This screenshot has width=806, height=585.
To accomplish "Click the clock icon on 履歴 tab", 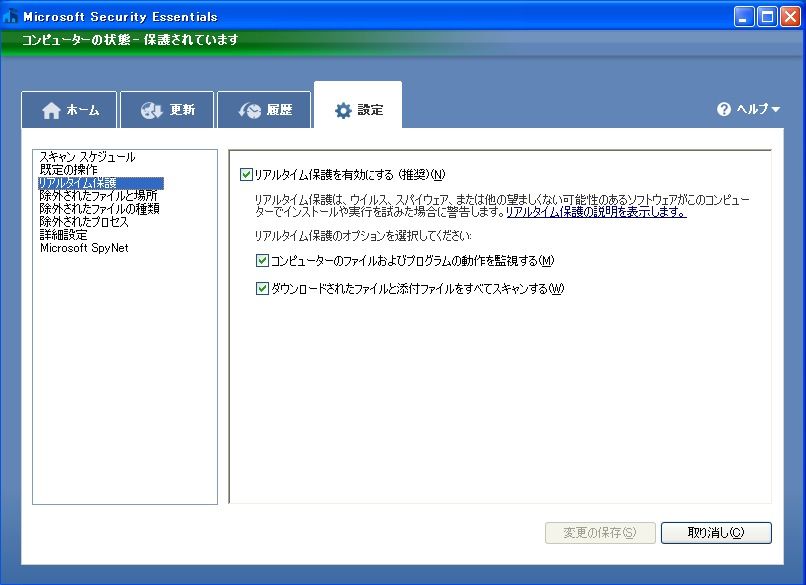I will tap(250, 110).
